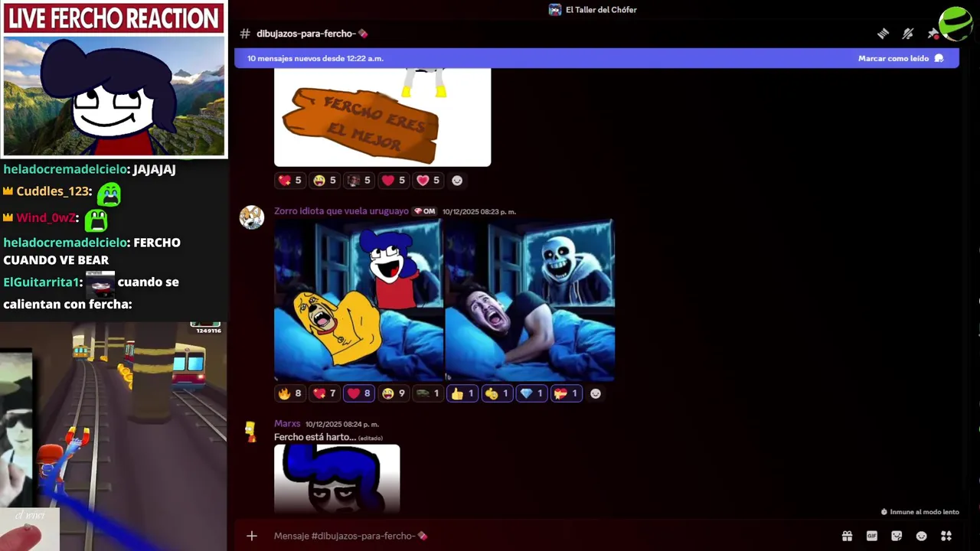Click El Taller del Chófer server title

601,10
